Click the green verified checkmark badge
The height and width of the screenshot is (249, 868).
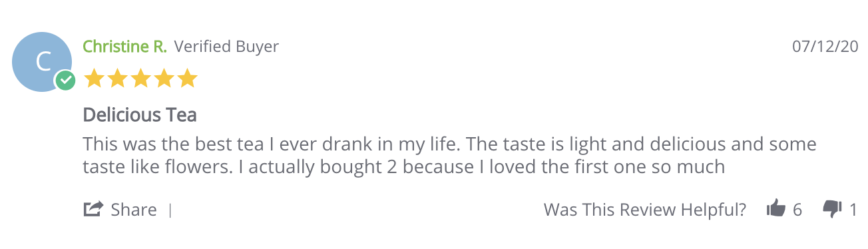coord(65,81)
